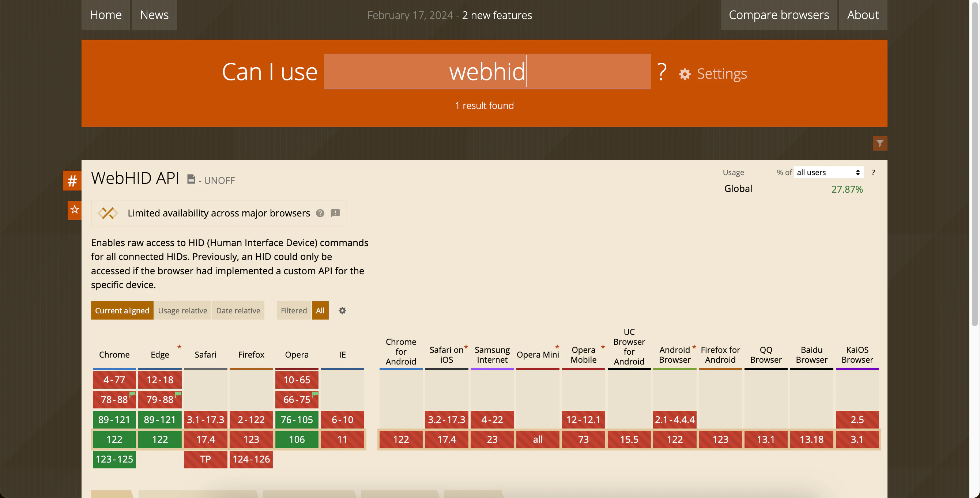
Task: Click the limited availability baseline icon
Action: [x=108, y=213]
